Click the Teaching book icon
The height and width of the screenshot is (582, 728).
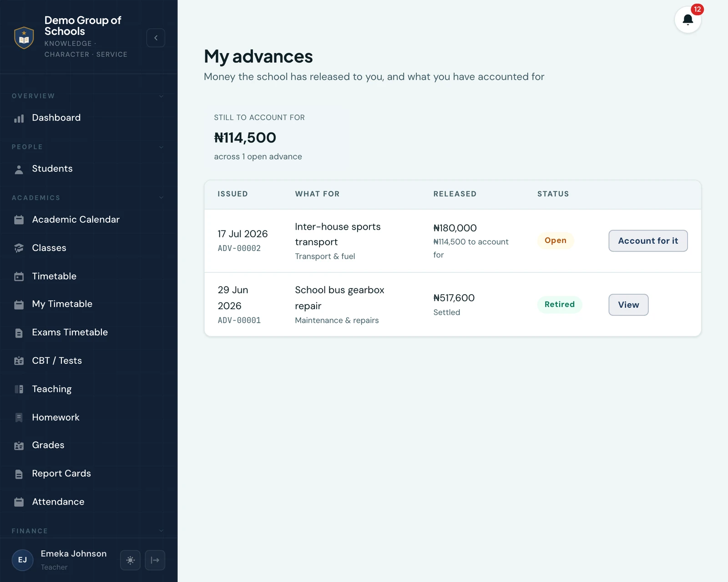point(19,389)
